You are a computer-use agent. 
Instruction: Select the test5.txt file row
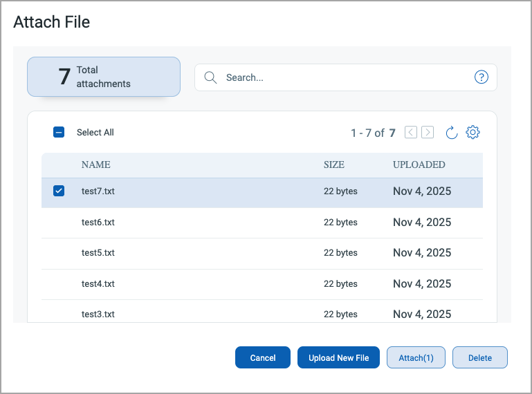tap(98, 253)
